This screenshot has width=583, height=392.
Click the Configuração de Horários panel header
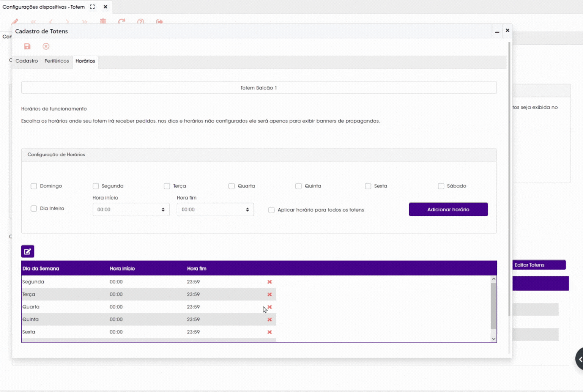click(259, 155)
